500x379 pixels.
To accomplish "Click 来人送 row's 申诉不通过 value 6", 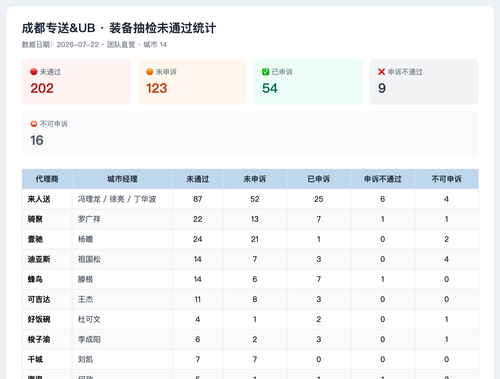I will click(x=383, y=199).
